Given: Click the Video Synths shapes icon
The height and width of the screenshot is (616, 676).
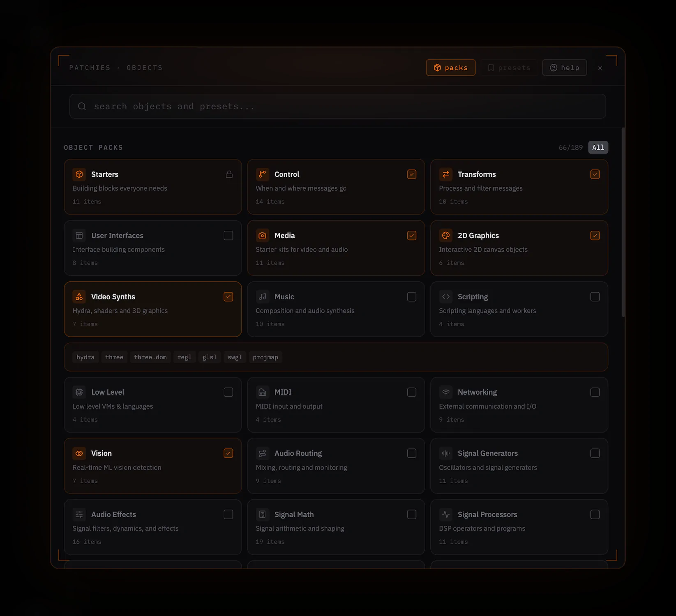Looking at the screenshot, I should coord(79,297).
